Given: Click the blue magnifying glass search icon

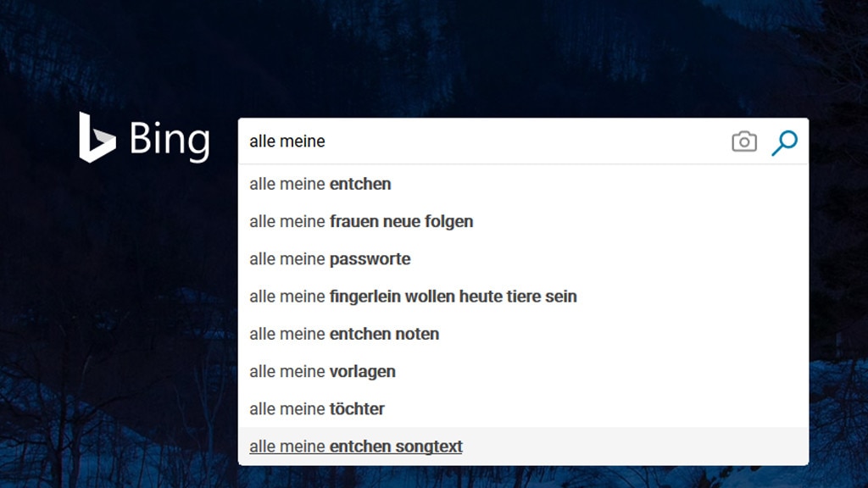Looking at the screenshot, I should coord(784,142).
